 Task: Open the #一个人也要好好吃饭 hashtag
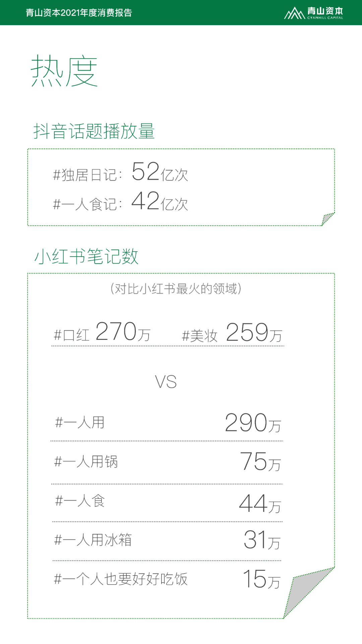pos(121,579)
